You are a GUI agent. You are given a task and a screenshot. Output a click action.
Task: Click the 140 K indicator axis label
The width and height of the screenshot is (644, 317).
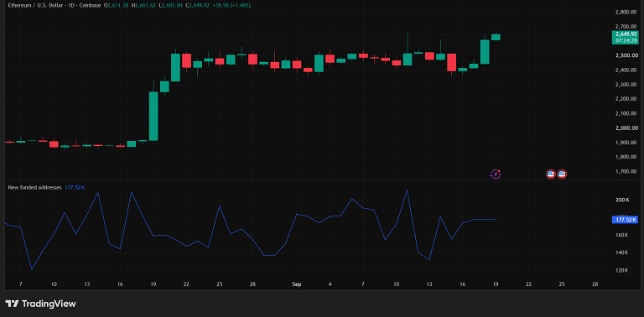click(x=622, y=253)
